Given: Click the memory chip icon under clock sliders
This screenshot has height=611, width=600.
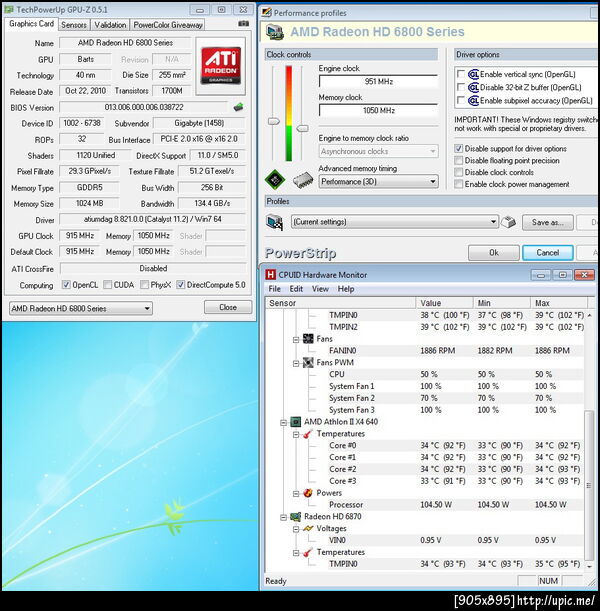Looking at the screenshot, I should tap(303, 180).
